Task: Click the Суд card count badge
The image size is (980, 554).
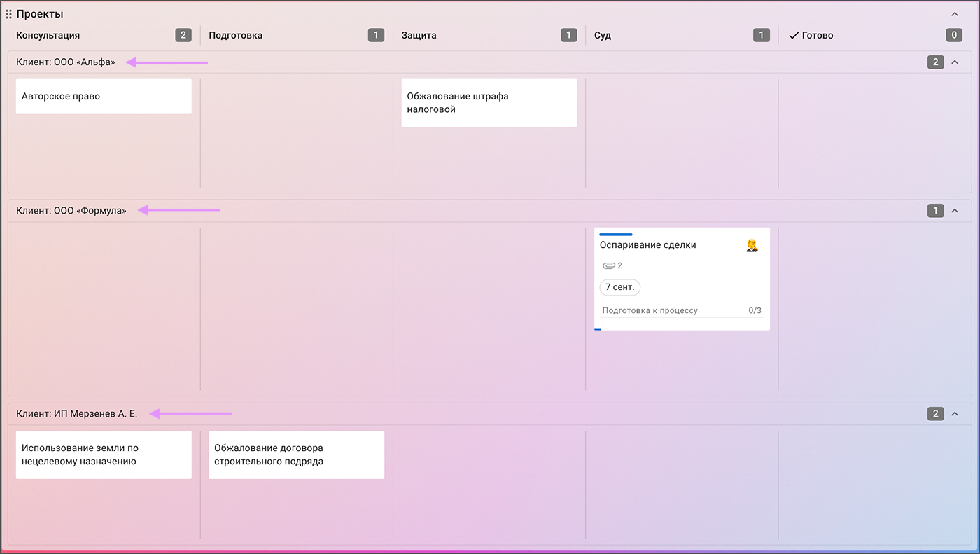Action: tap(762, 35)
